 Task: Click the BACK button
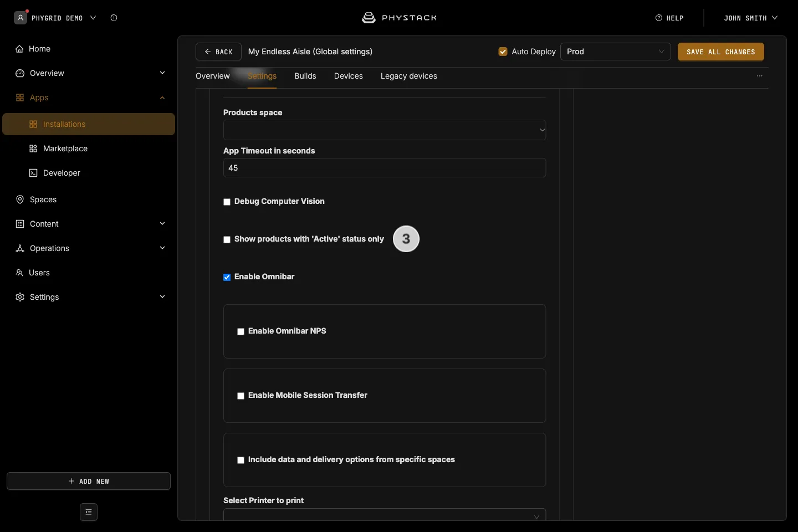(x=218, y=52)
